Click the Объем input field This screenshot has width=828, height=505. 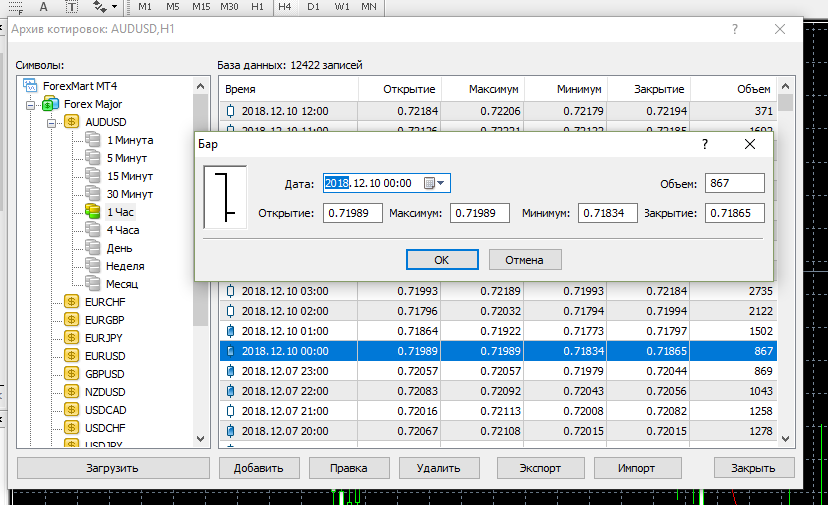(x=734, y=183)
